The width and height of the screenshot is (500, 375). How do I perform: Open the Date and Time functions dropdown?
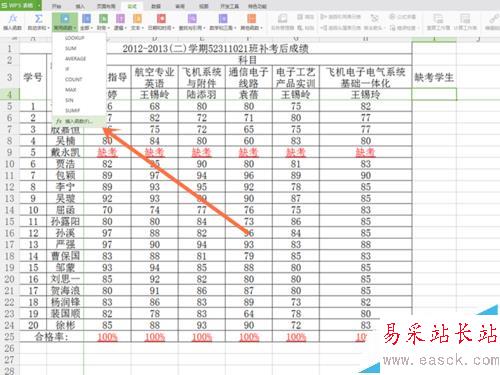tap(161, 22)
